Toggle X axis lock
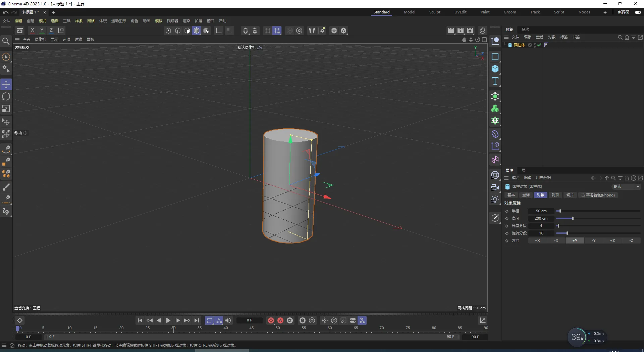This screenshot has height=352, width=644. point(32,31)
